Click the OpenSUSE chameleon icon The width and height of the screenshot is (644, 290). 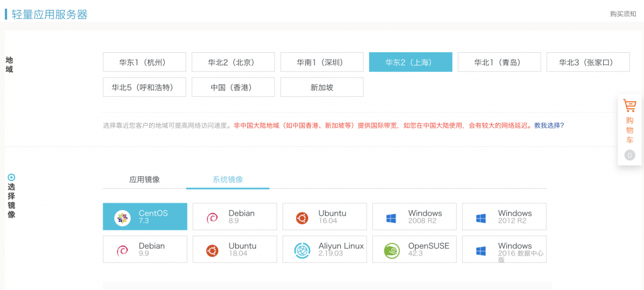(x=392, y=250)
